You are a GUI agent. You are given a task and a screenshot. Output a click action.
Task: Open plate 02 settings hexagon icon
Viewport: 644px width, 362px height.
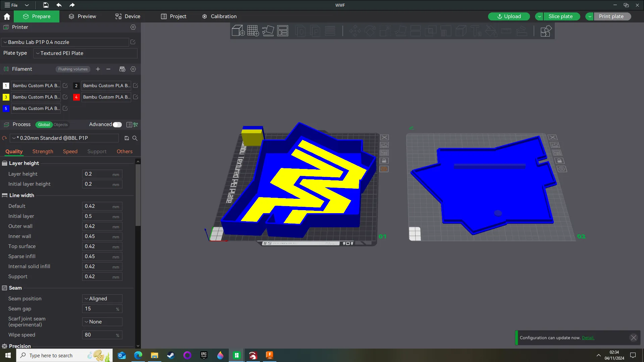point(562,169)
